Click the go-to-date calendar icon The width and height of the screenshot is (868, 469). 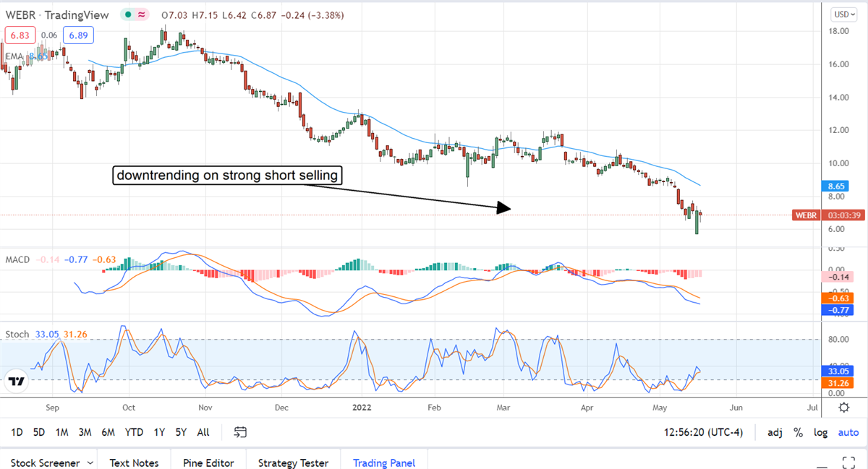[241, 432]
